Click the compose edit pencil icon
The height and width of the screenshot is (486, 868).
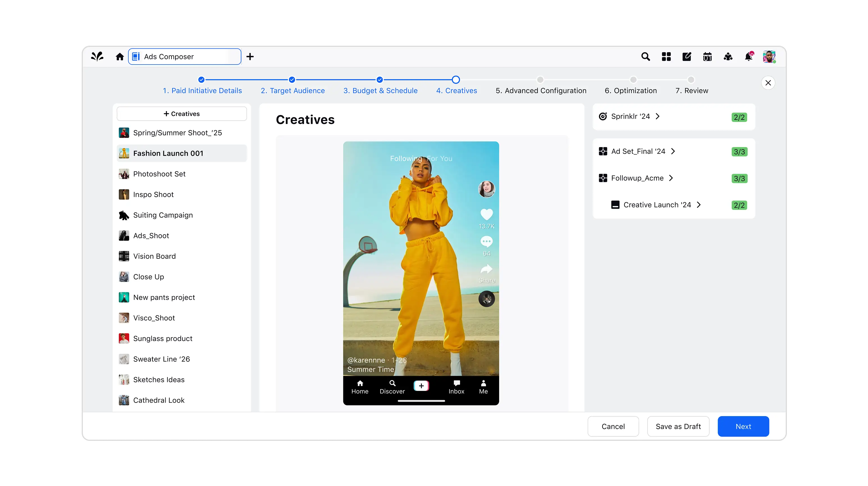687,57
